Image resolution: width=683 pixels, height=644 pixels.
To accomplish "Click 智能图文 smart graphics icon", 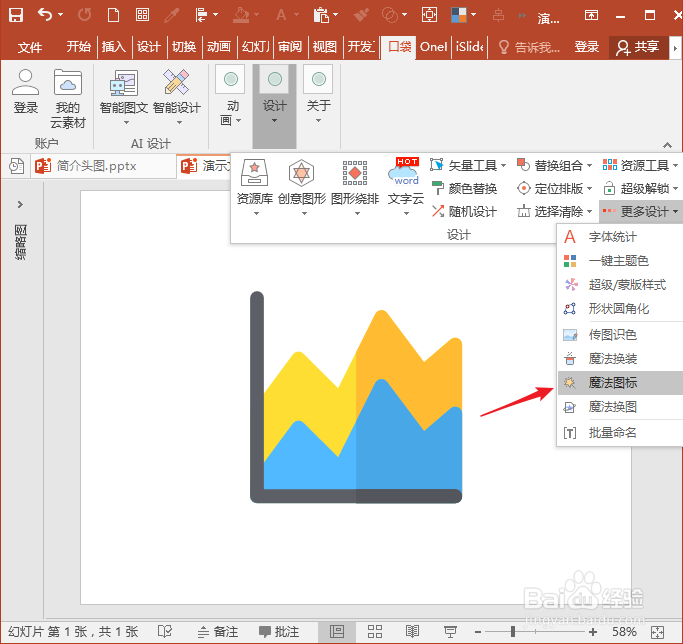I will (x=124, y=97).
